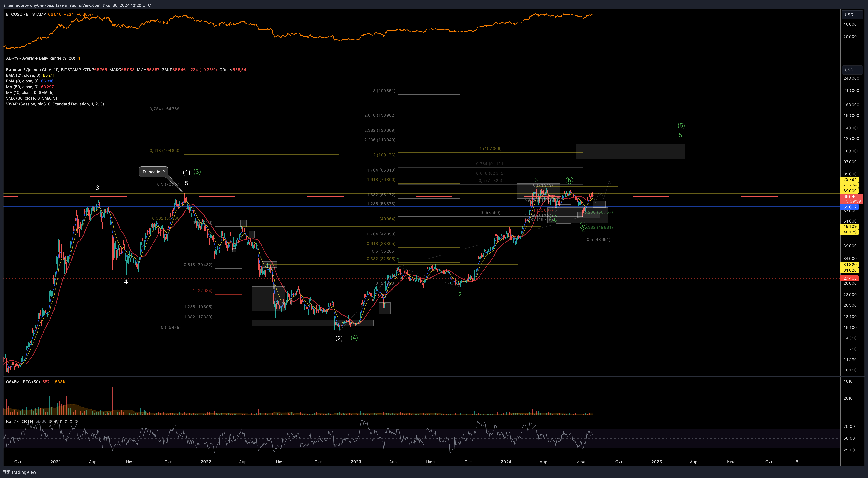Select the Fibonacci label 0 (53 550)
868x478 pixels.
490,213
